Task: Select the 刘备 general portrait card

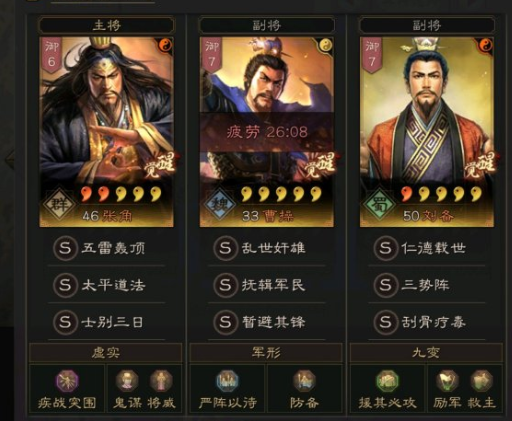Action: click(x=427, y=132)
